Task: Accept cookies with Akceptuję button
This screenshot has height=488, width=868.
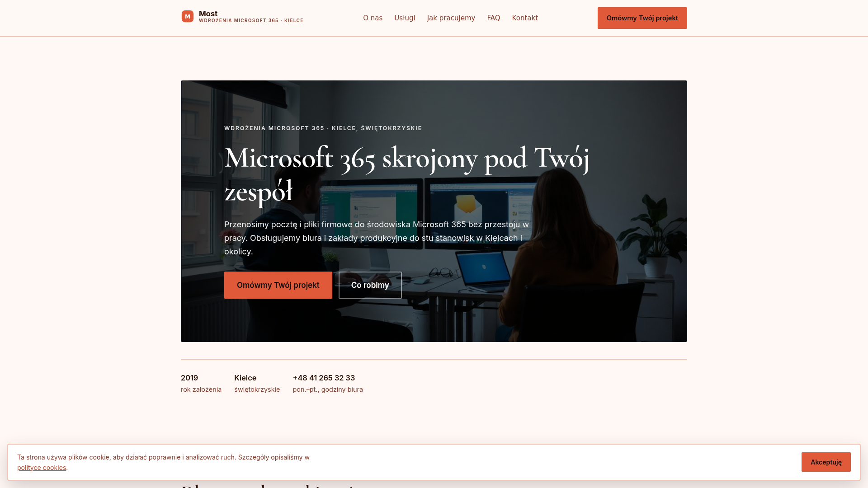Action: click(x=826, y=462)
